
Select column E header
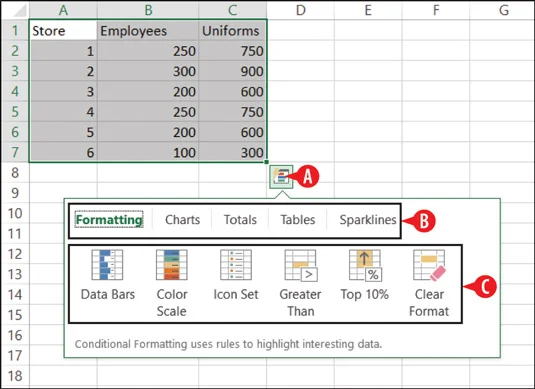(368, 10)
